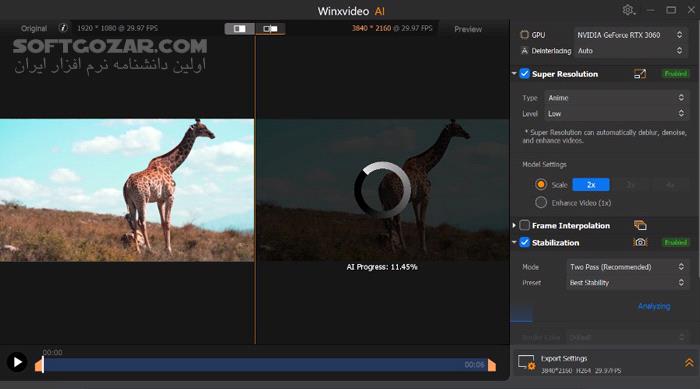
Task: Choose the 4x scale button
Action: 670,185
